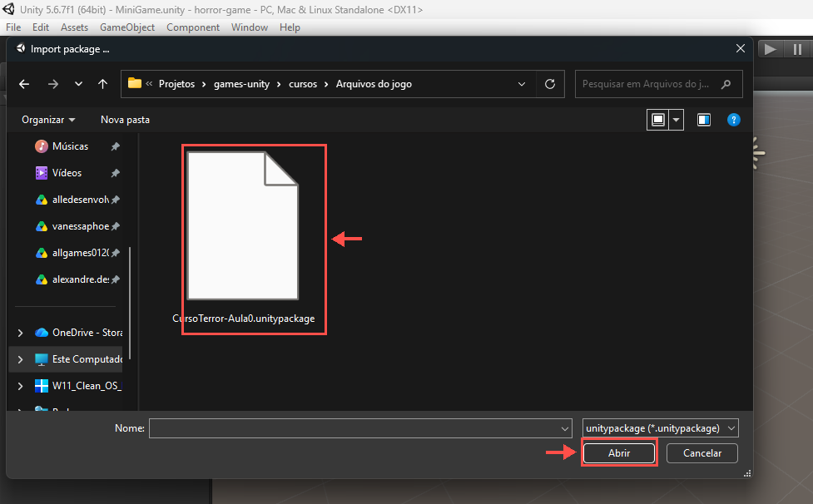Click the pin icon beside alexandre.de
This screenshot has height=504, width=813.
coord(115,279)
